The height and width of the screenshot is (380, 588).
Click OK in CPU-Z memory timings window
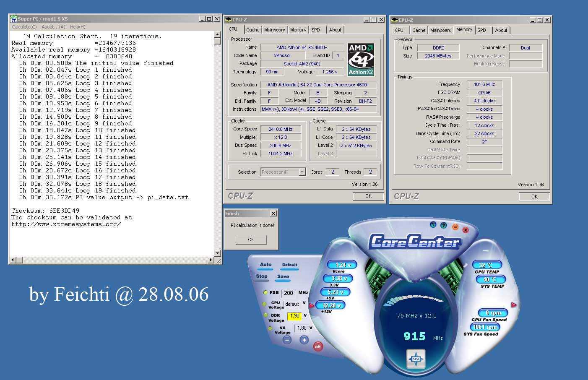coord(534,197)
